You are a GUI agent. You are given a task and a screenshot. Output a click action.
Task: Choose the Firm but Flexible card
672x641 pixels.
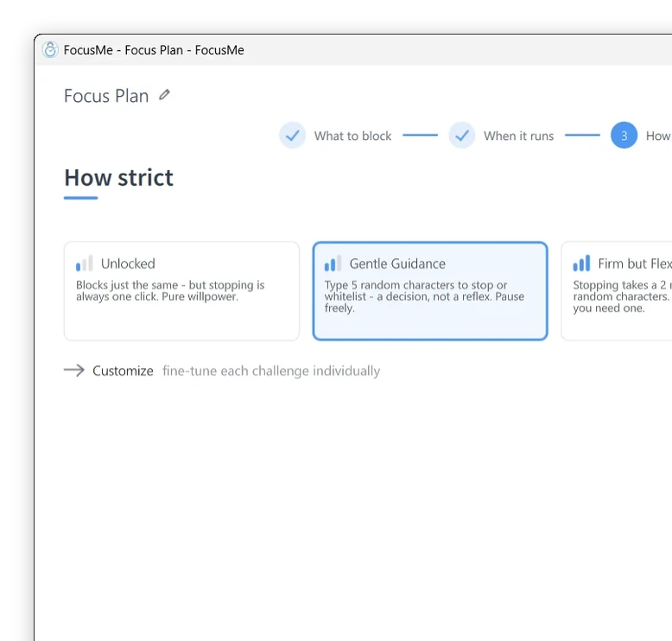pos(617,291)
